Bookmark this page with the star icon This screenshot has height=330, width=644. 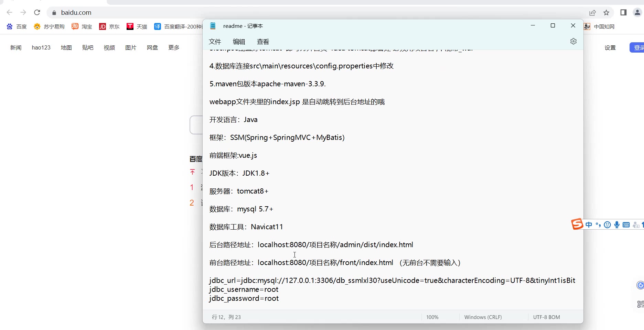606,13
